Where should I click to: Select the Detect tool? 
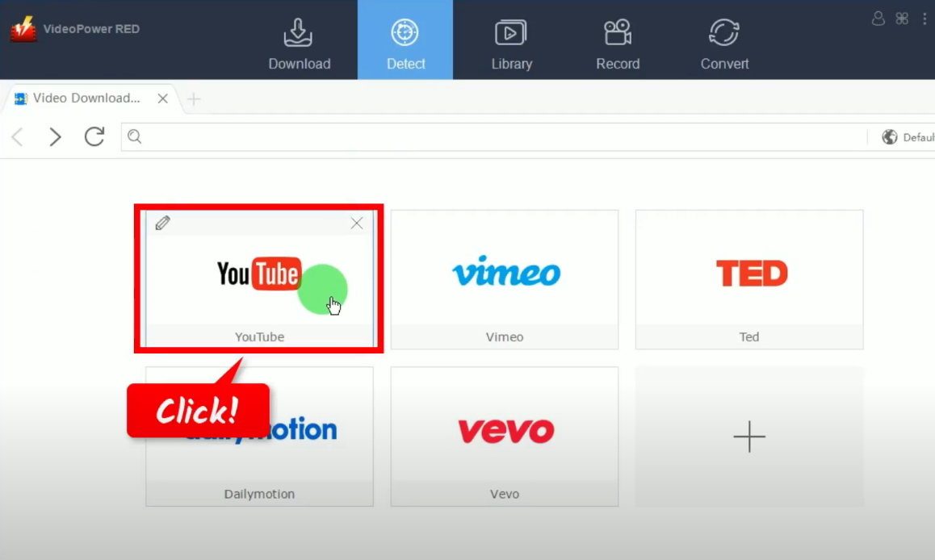pyautogui.click(x=405, y=40)
